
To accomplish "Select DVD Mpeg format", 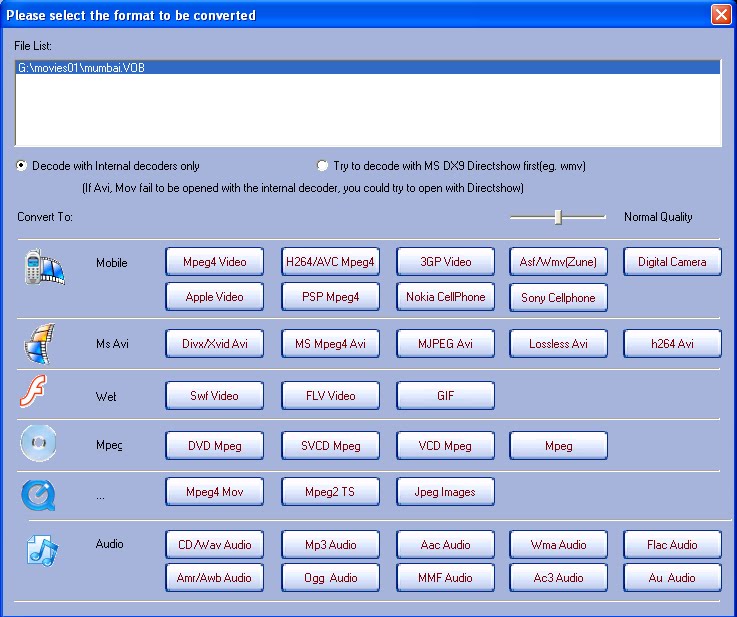I will tap(214, 445).
